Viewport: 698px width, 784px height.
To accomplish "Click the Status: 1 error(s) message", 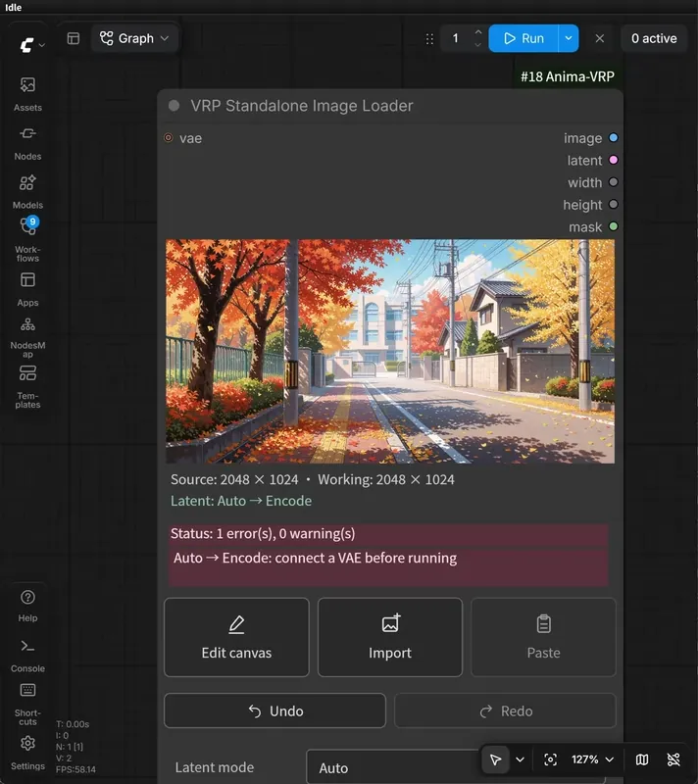I will click(263, 533).
